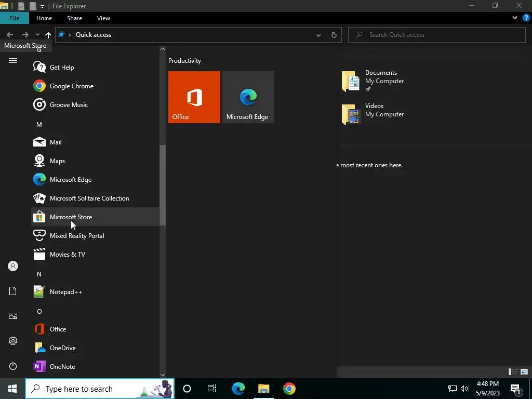Open Quick Access Toolbar customize dropdown

click(42, 6)
